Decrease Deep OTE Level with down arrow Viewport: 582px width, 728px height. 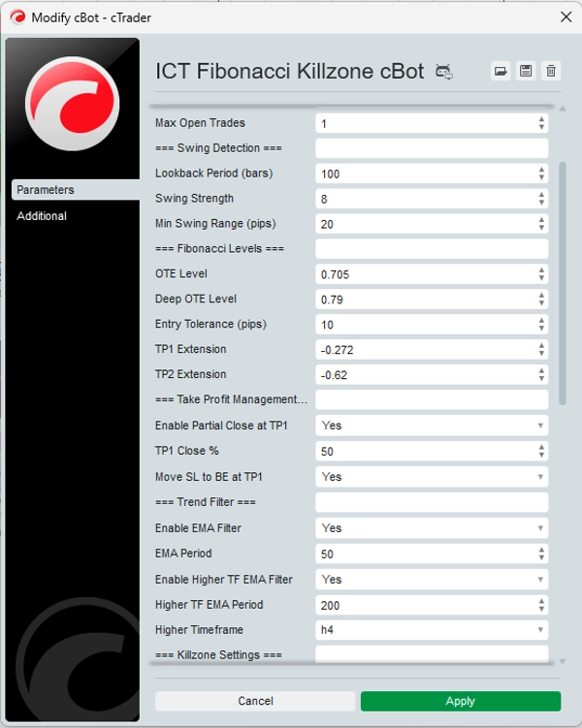[541, 303]
